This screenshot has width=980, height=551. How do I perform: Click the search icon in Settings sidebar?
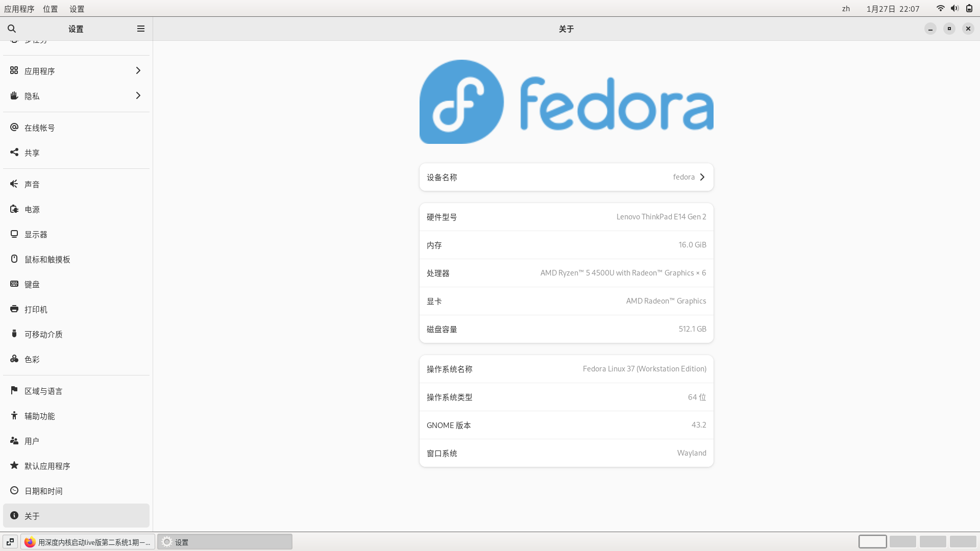pyautogui.click(x=12, y=29)
